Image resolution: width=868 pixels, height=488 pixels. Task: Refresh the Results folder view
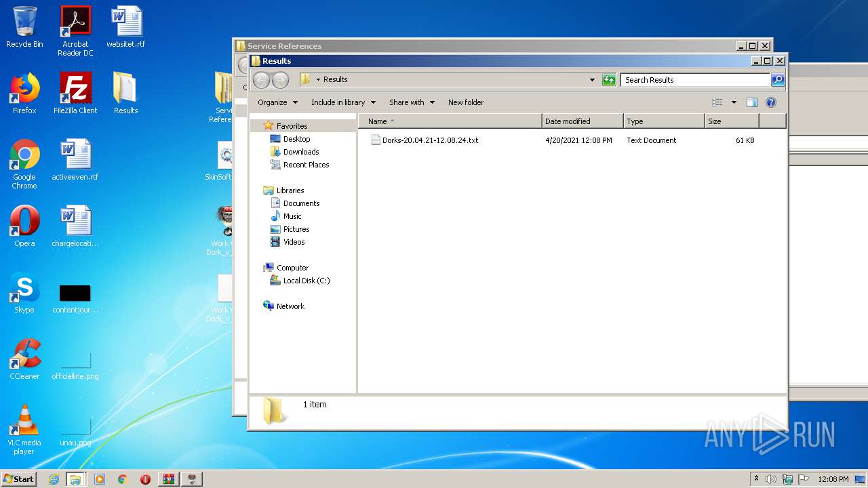click(609, 80)
